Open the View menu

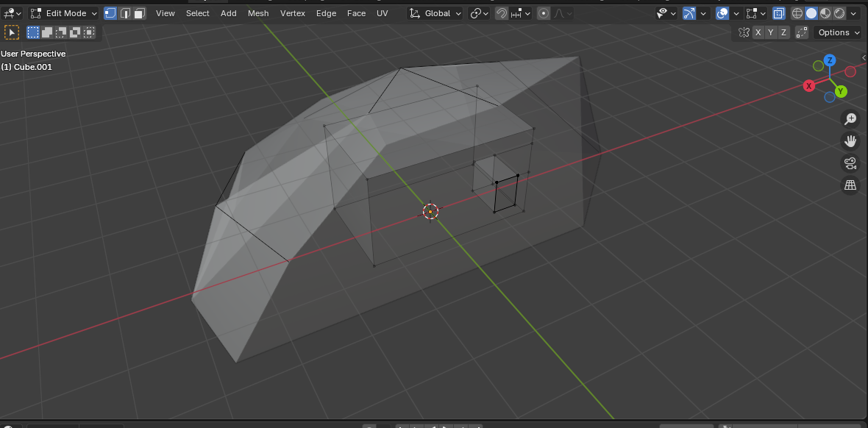tap(165, 13)
